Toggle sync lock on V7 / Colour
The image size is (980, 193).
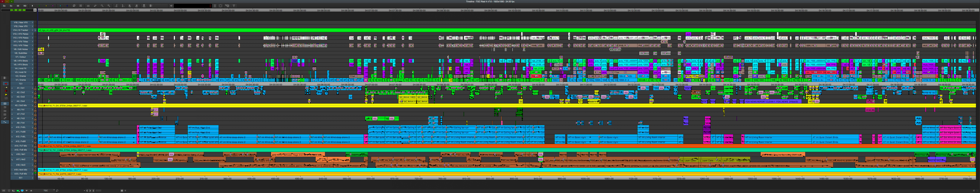point(32,57)
